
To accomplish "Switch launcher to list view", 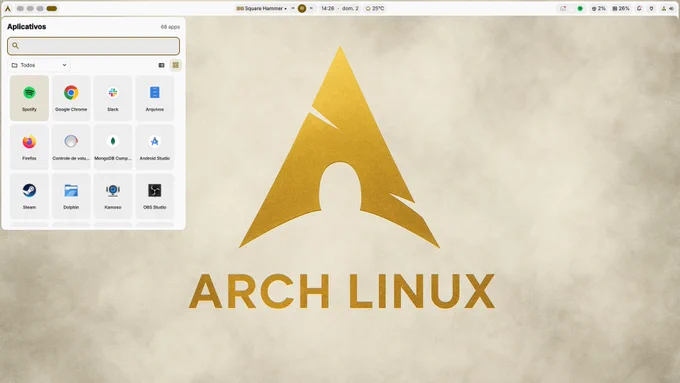I will click(161, 65).
